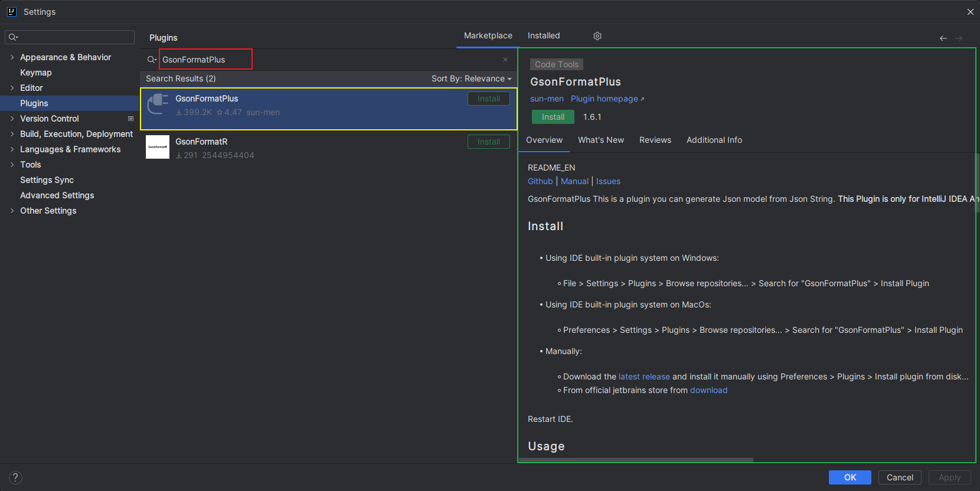
Task: Expand Appearance & Behavior settings
Action: [x=12, y=57]
